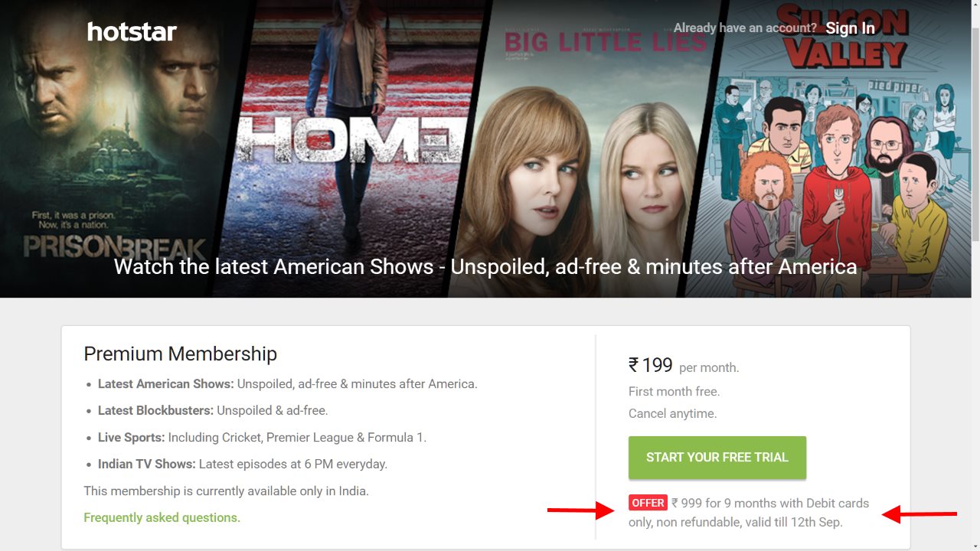Click the red OFFER badge
This screenshot has height=551, width=980.
(x=648, y=503)
